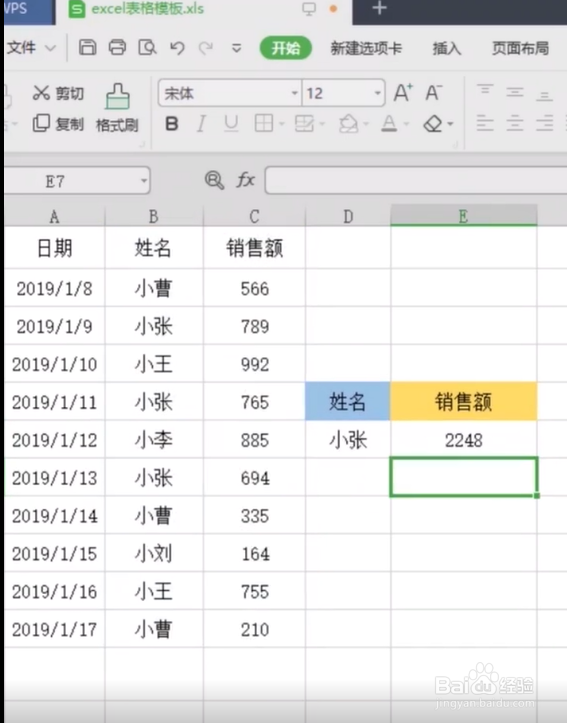Screen dimensions: 567x723
Task: Increase font size with A+ icon
Action: coord(403,93)
